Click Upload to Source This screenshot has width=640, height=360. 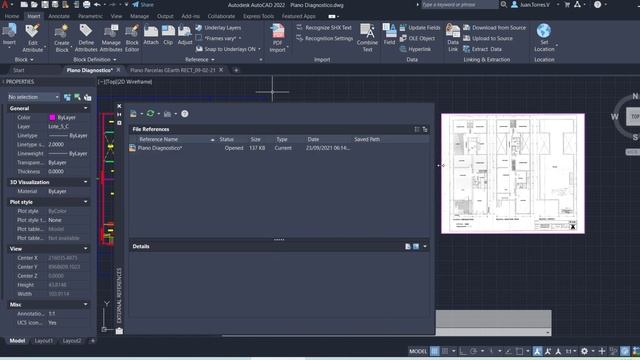pos(488,38)
